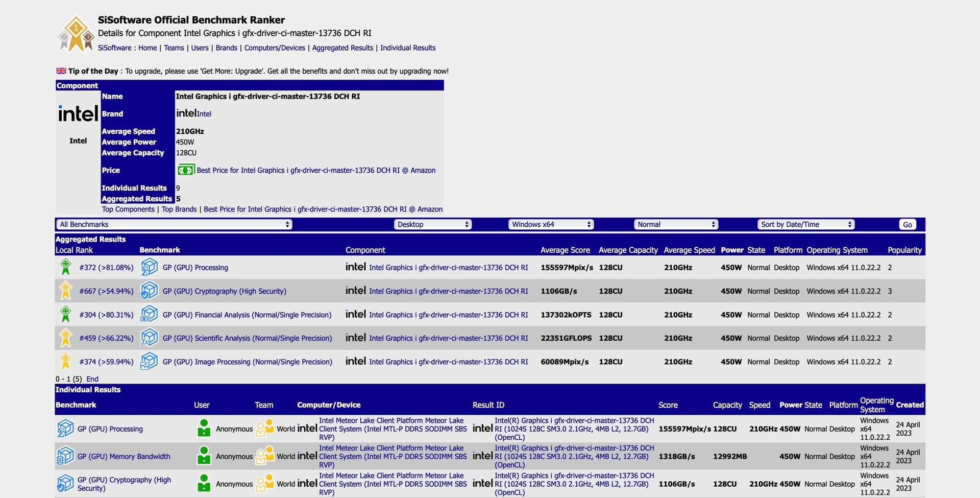Click the SiSoftware link in navigation
Image resolution: width=980 pixels, height=498 pixels.
115,48
